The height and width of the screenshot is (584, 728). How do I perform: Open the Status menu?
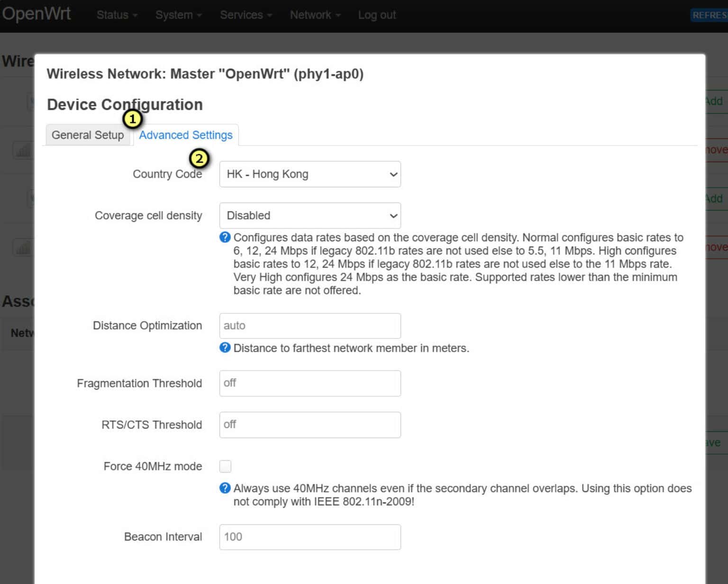117,15
